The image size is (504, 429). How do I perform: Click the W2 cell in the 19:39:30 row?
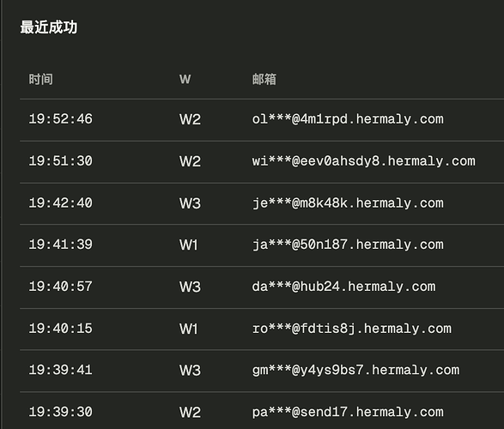(x=190, y=413)
